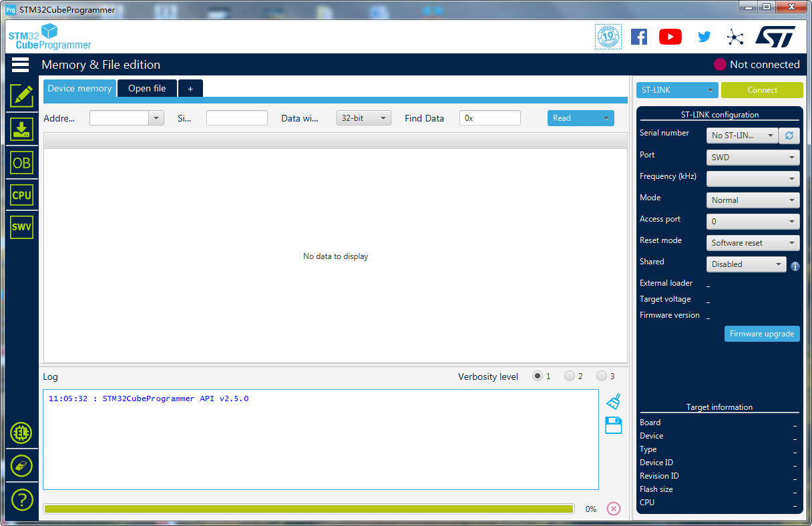Click the Flash size label

[x=656, y=489]
